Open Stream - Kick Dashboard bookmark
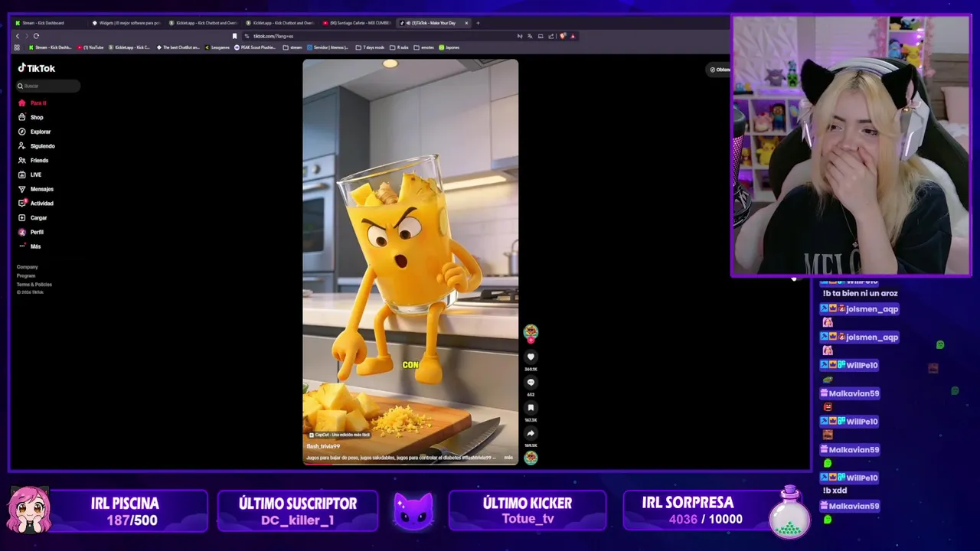The image size is (980, 551). 50,47
